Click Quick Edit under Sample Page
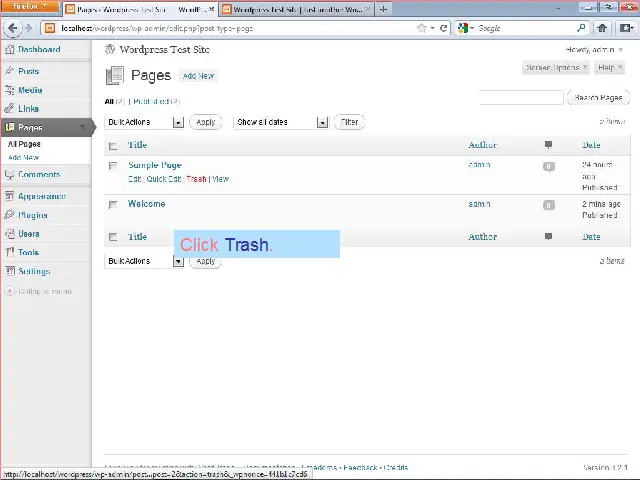This screenshot has width=640, height=480. [164, 179]
